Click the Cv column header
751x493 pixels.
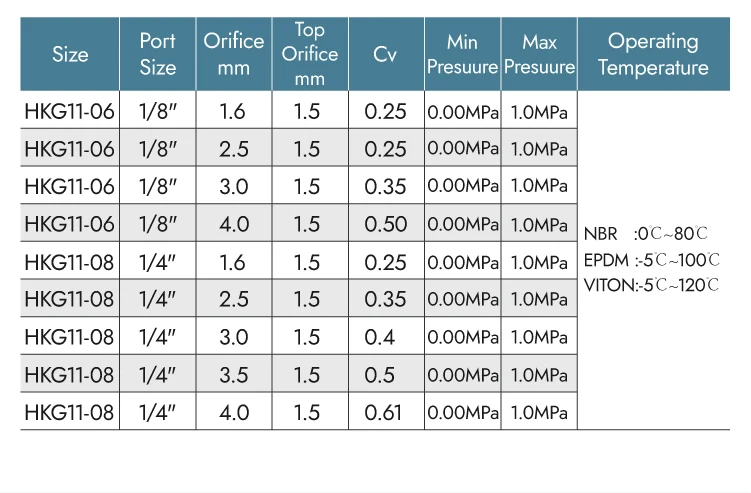(386, 55)
